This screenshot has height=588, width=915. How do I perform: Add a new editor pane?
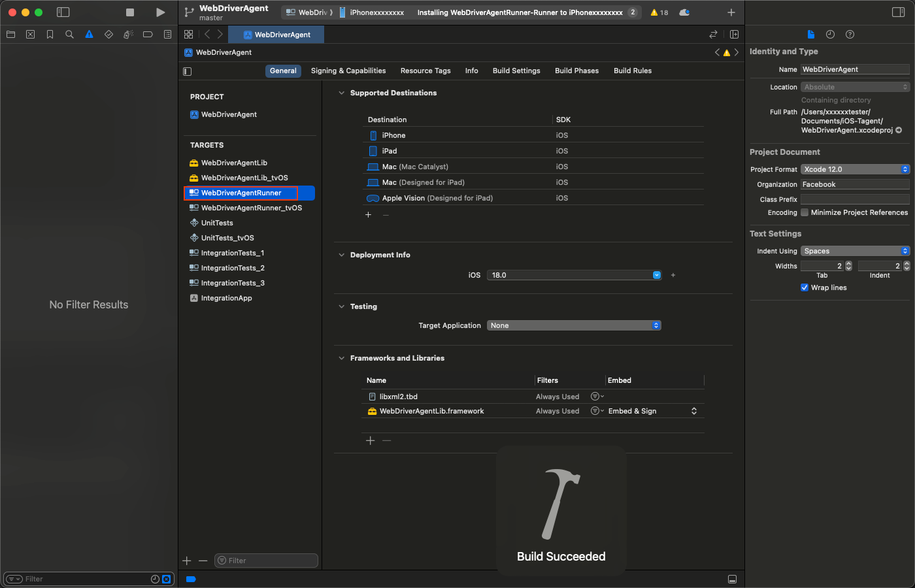coord(734,35)
